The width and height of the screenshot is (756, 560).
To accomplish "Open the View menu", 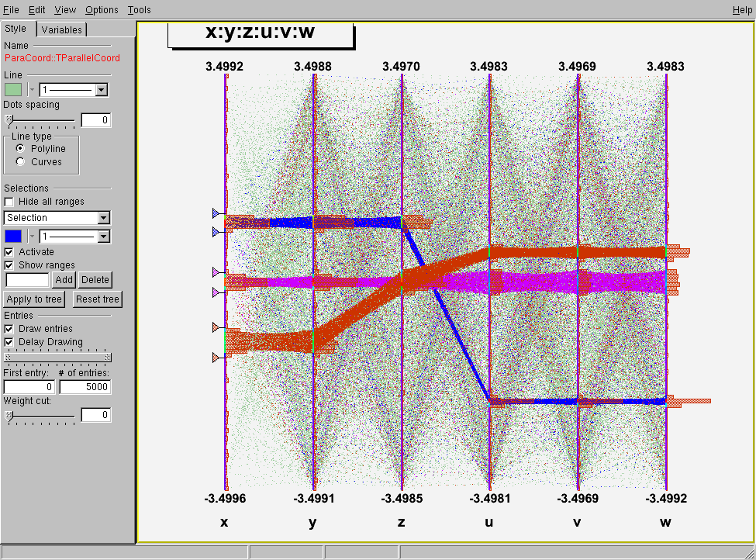I will click(65, 9).
